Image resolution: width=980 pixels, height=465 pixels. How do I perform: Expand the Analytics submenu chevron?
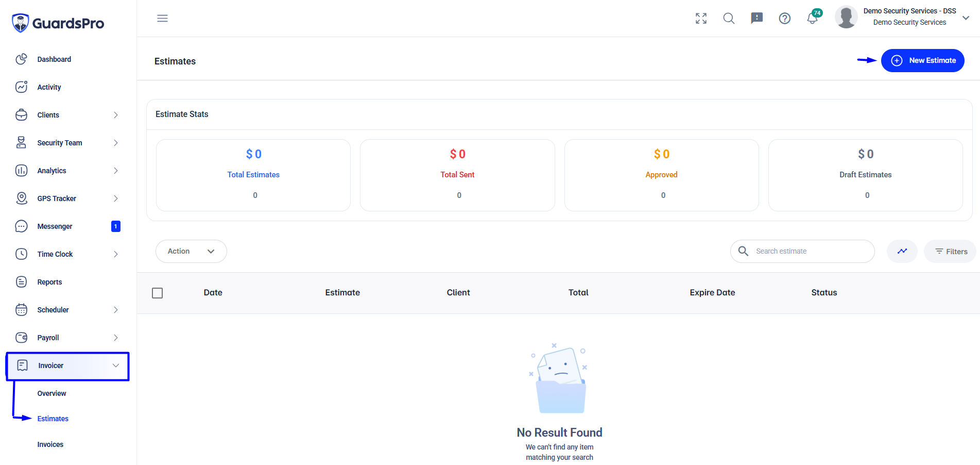(116, 171)
